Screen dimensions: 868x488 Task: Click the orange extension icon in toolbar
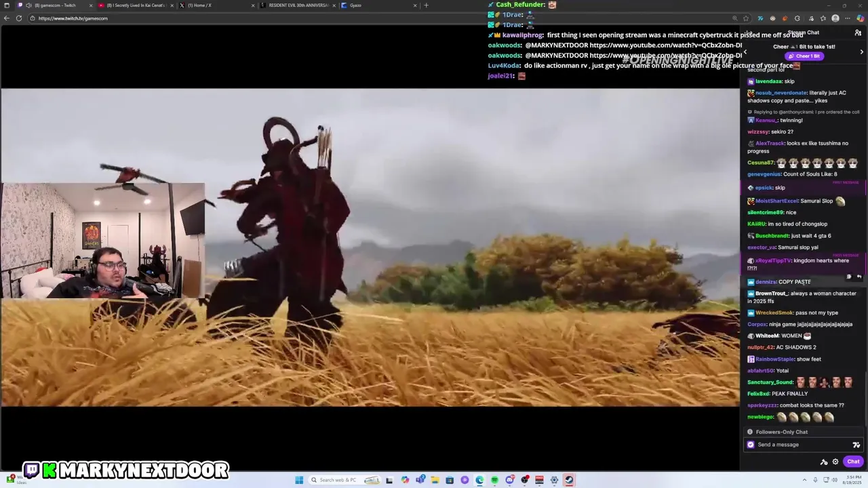click(785, 18)
